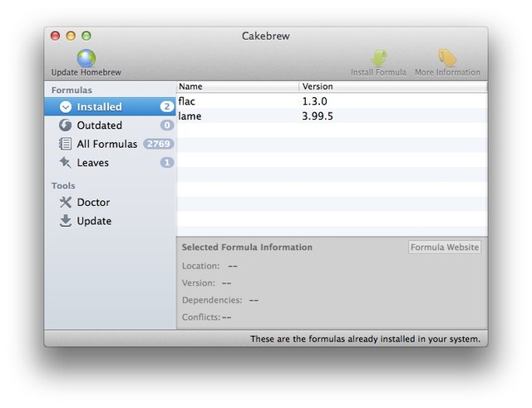This screenshot has width=532, height=408.
Task: Select the Installed sidebar icon
Action: [66, 107]
